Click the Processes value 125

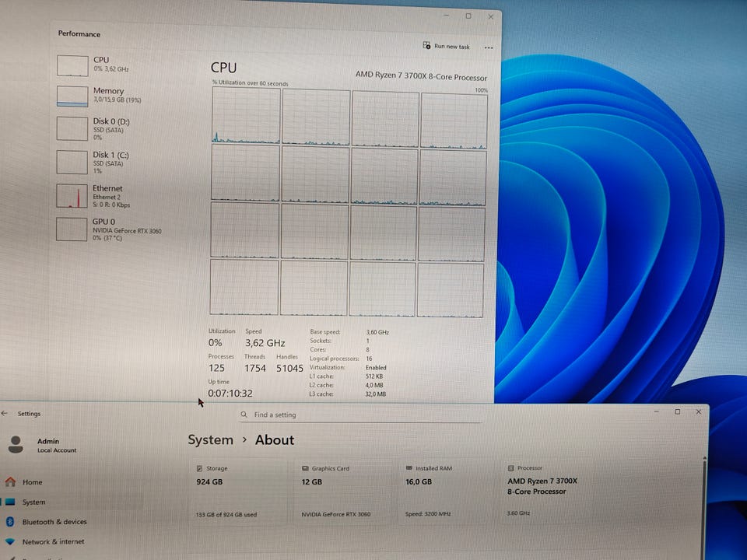[216, 368]
